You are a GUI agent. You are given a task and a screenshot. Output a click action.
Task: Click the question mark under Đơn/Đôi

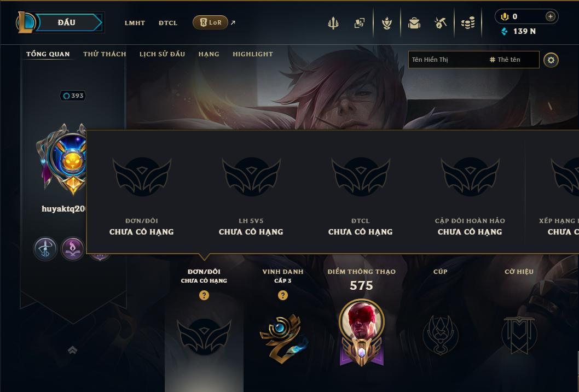tap(204, 295)
